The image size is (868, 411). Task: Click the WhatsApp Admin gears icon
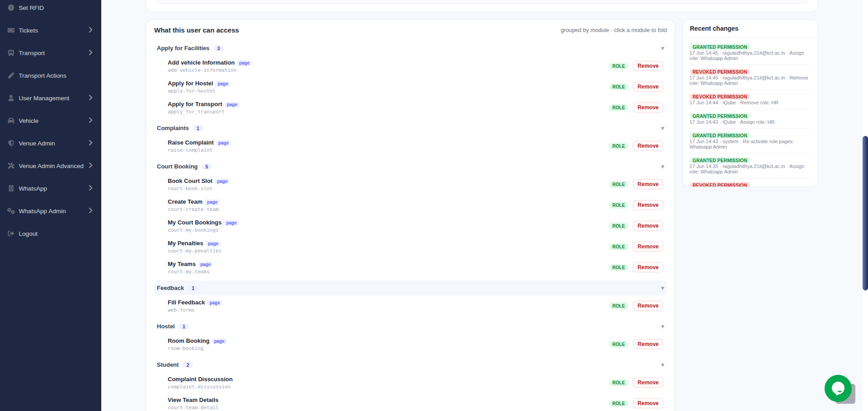pos(11,211)
